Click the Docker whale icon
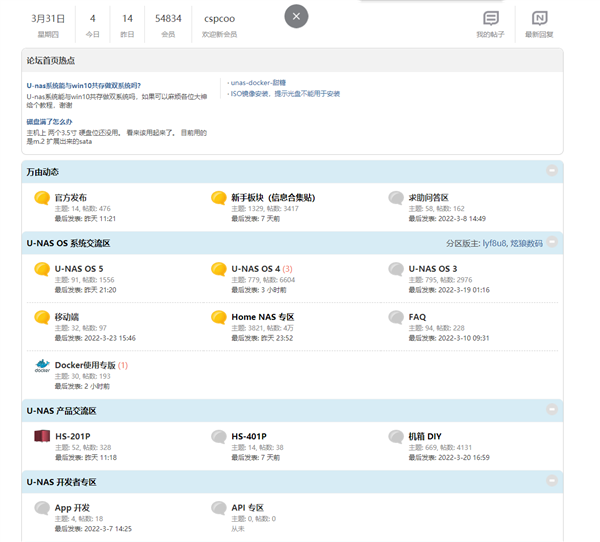The width and height of the screenshot is (600, 542). 42,366
